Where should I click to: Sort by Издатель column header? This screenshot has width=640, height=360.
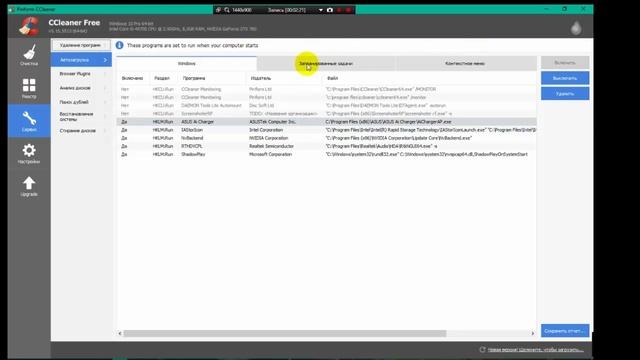click(261, 78)
